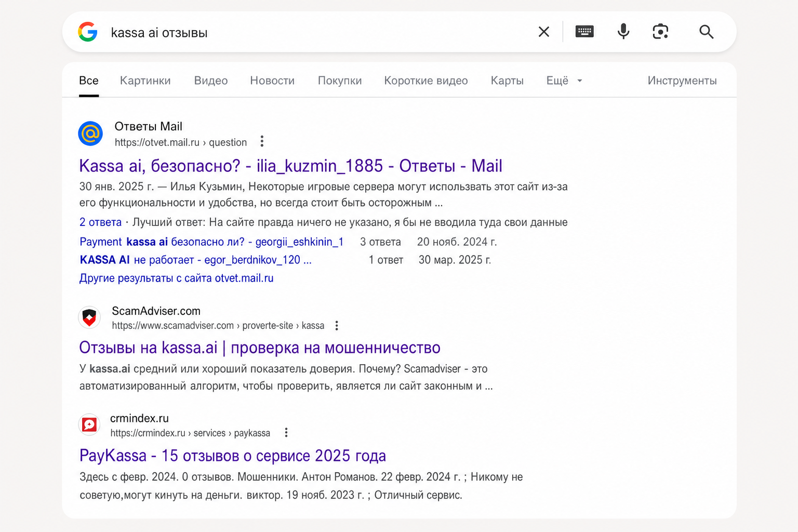798x532 pixels.
Task: Open three-dot menu for crmindex.ru result
Action: (x=286, y=433)
